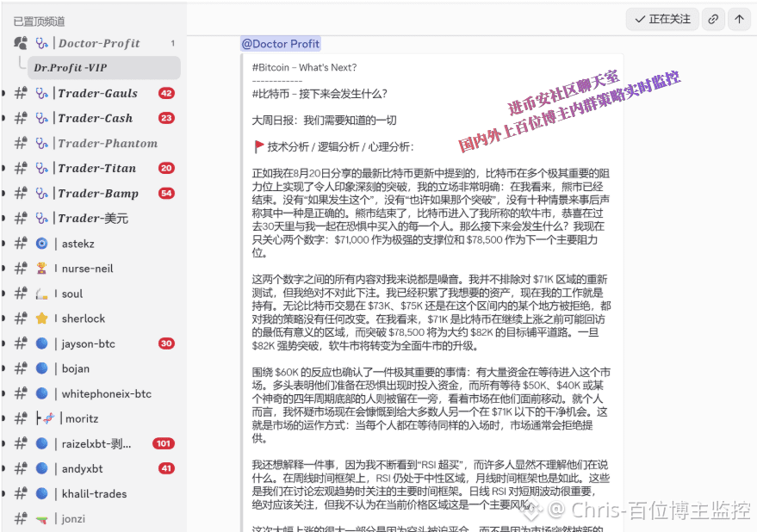Viewport: 757px width, 532px height.
Task: Click the blue circle beside raizelxbt
Action: [42, 443]
